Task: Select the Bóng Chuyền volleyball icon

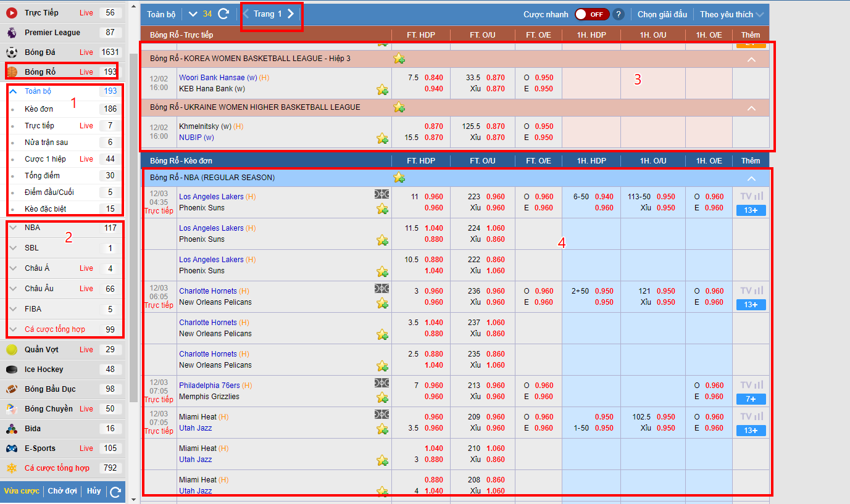Action: pyautogui.click(x=12, y=408)
